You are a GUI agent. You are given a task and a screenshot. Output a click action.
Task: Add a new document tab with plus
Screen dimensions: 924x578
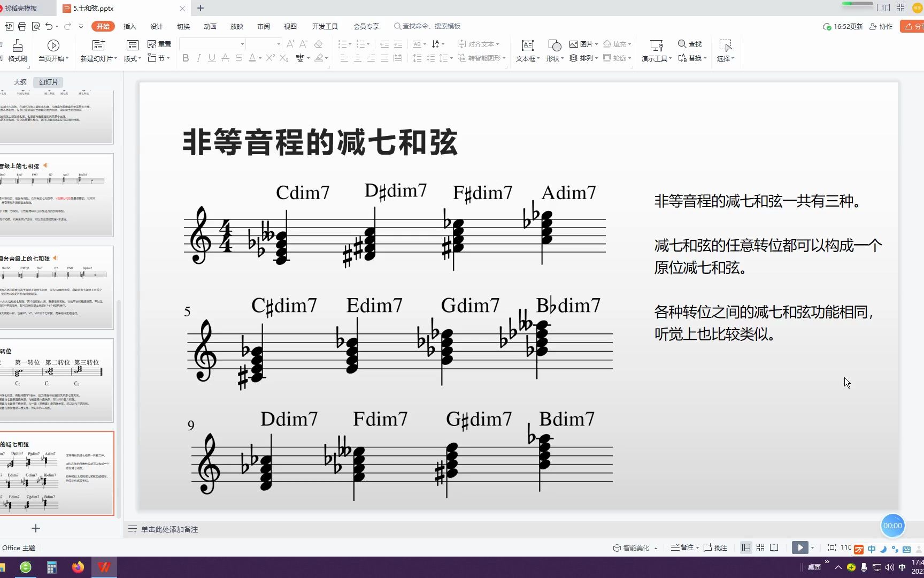(x=201, y=8)
